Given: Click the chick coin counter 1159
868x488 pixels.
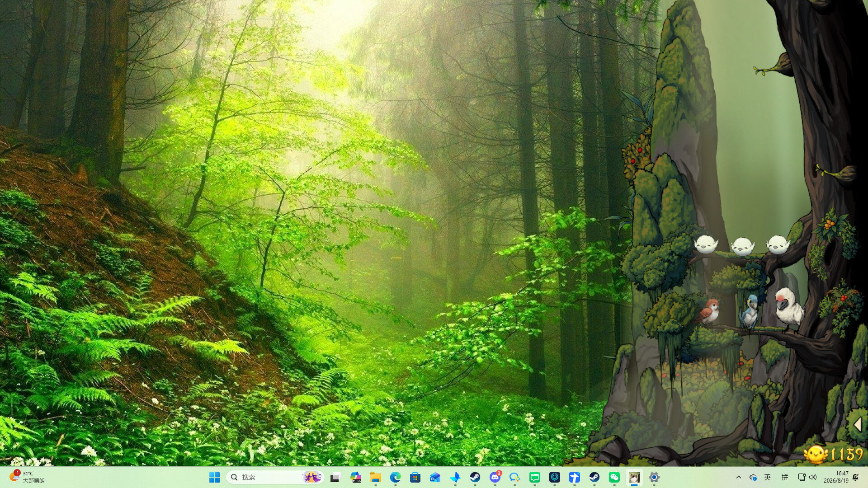Looking at the screenshot, I should [x=834, y=454].
